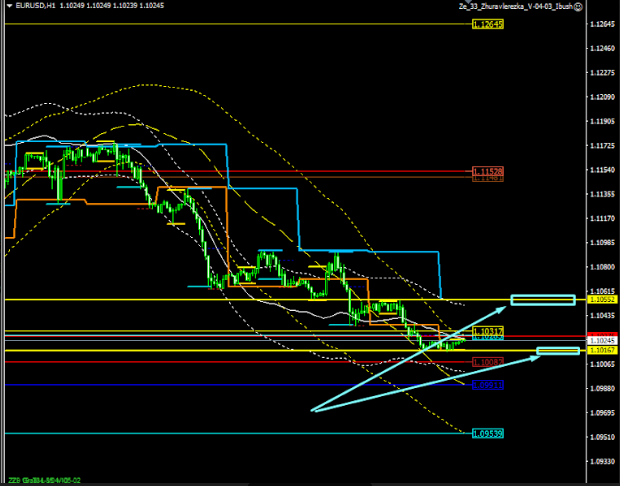The height and width of the screenshot is (486, 620).
Task: Select the upper cyan rectangle target box
Action: click(543, 300)
